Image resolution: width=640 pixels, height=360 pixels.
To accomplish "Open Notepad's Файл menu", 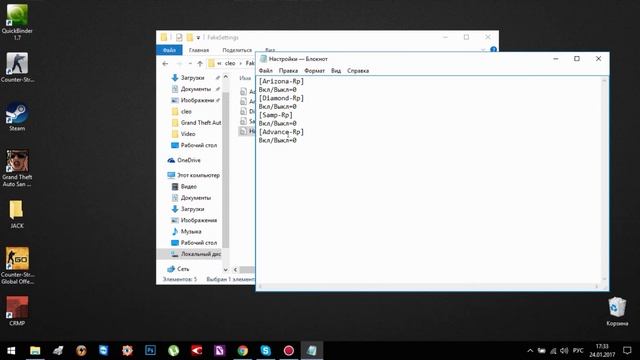I will [x=265, y=71].
